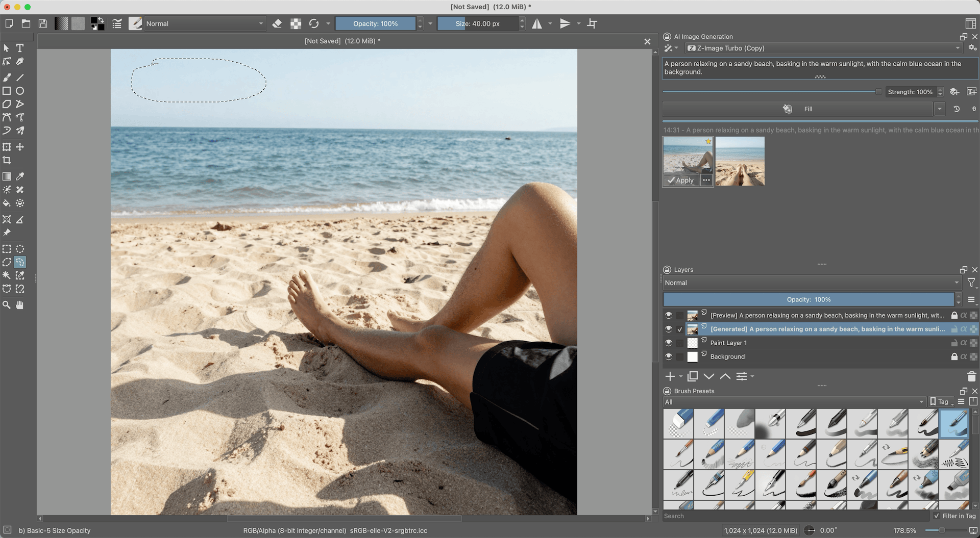The image size is (980, 538).
Task: Open the layer blending mode dropdown
Action: tap(812, 283)
